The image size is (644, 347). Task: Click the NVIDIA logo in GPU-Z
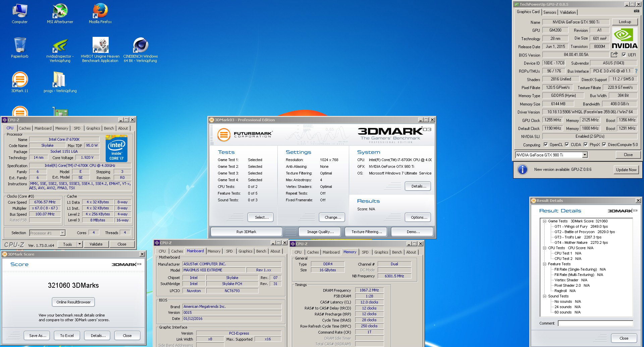click(x=624, y=38)
